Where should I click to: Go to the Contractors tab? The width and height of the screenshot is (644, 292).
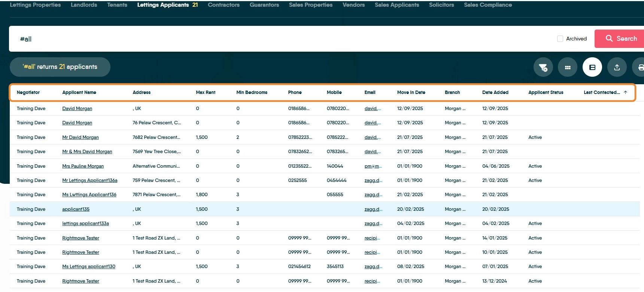click(x=224, y=5)
